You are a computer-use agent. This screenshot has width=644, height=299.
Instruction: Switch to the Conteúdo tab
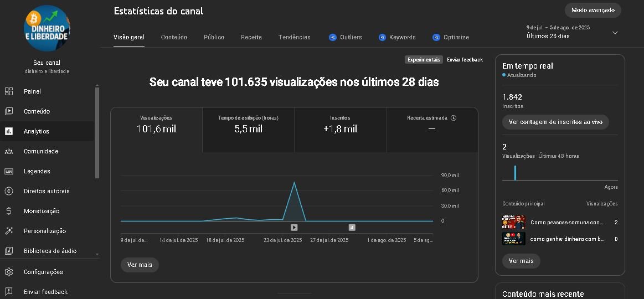pyautogui.click(x=174, y=38)
